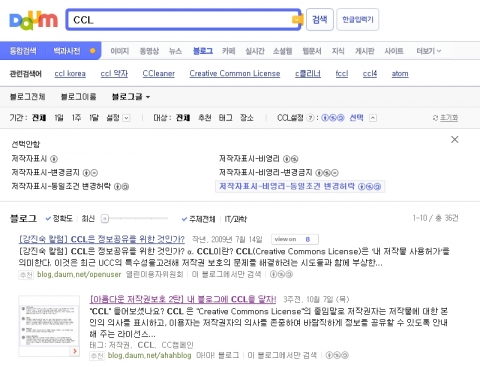Sort blog results by 정확도

(x=59, y=219)
